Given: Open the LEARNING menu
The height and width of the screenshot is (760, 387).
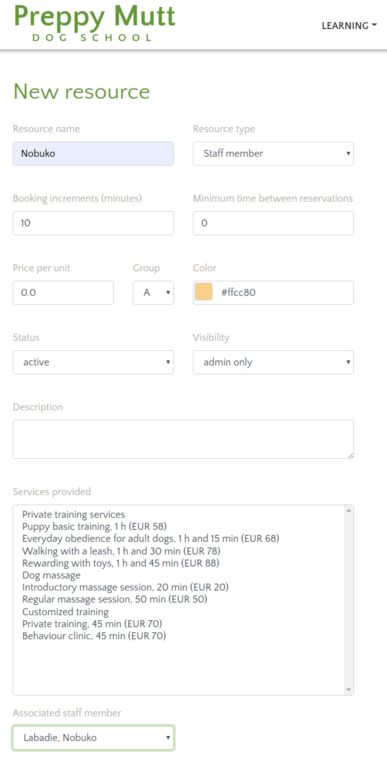Looking at the screenshot, I should pos(349,26).
